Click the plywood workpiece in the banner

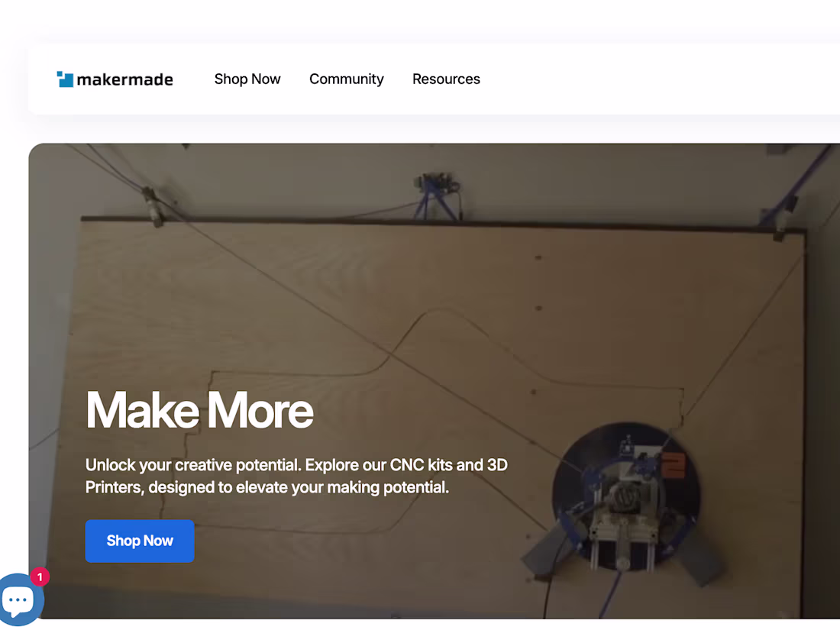344,305
